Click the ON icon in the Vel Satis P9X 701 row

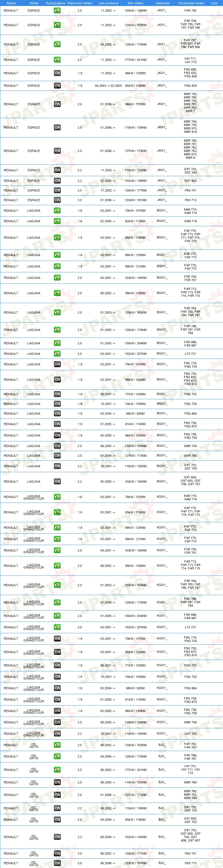pyautogui.click(x=57, y=853)
